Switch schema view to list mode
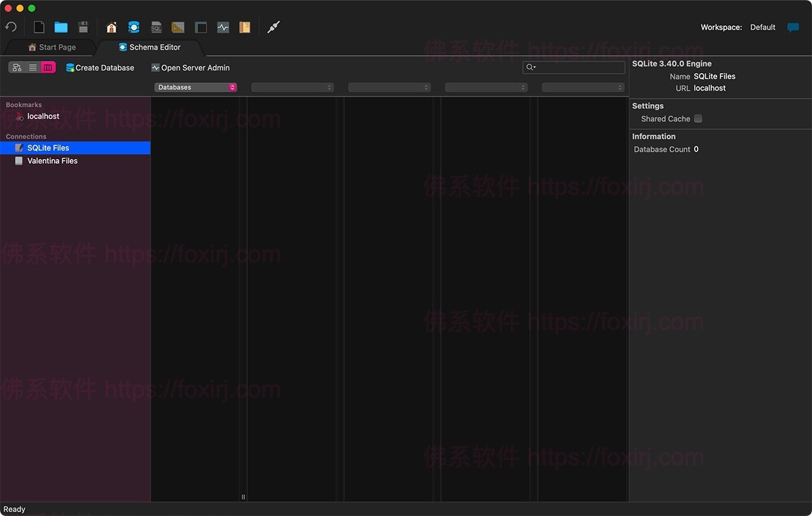The image size is (812, 516). pos(32,67)
